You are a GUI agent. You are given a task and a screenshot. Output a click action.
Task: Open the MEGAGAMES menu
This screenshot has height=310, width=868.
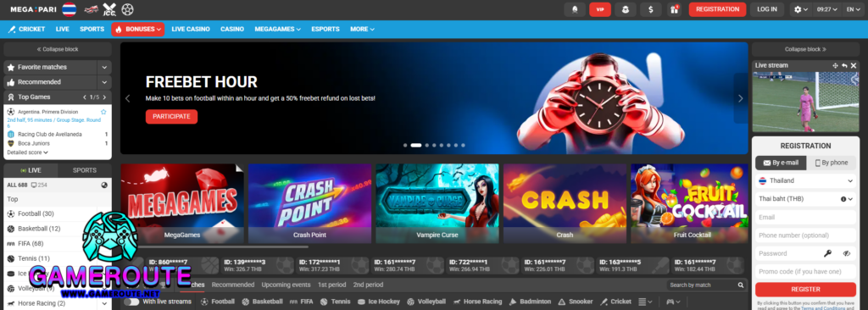pos(277,30)
